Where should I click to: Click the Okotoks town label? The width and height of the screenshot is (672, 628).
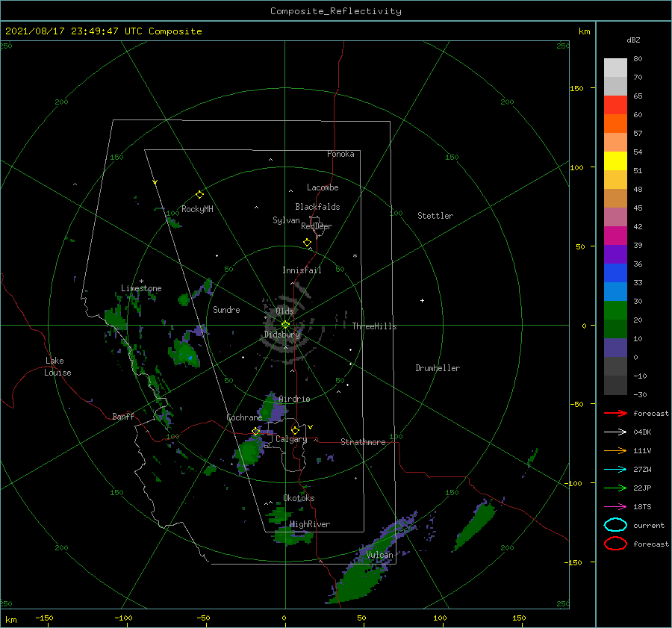point(299,498)
